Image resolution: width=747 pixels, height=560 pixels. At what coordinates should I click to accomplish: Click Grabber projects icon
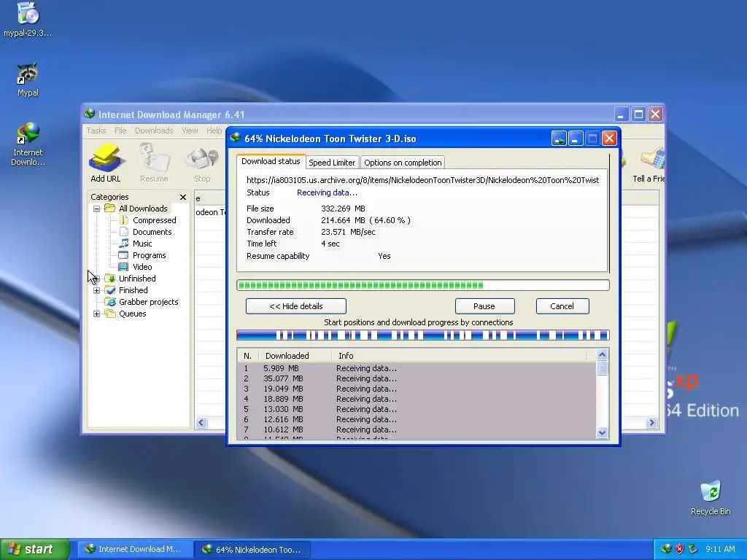[110, 302]
